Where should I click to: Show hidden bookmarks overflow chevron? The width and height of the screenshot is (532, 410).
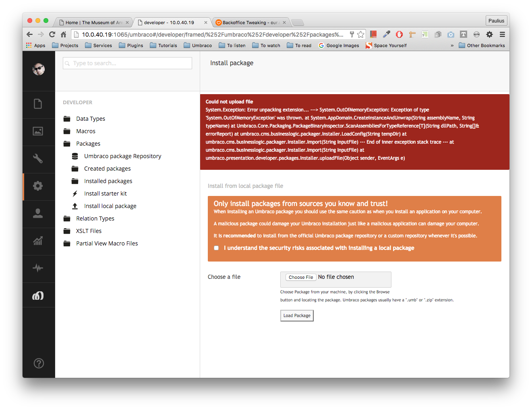coord(452,45)
